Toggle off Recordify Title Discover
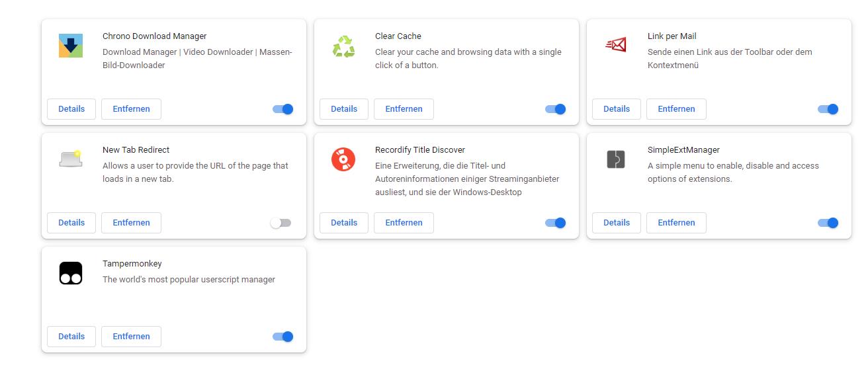This screenshot has width=868, height=369. [556, 223]
